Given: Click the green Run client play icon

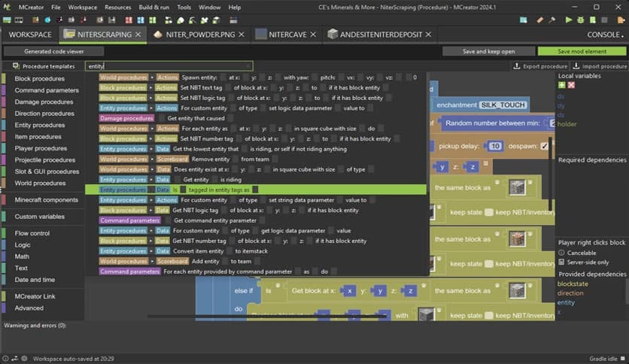Looking at the screenshot, I should coord(568,20).
